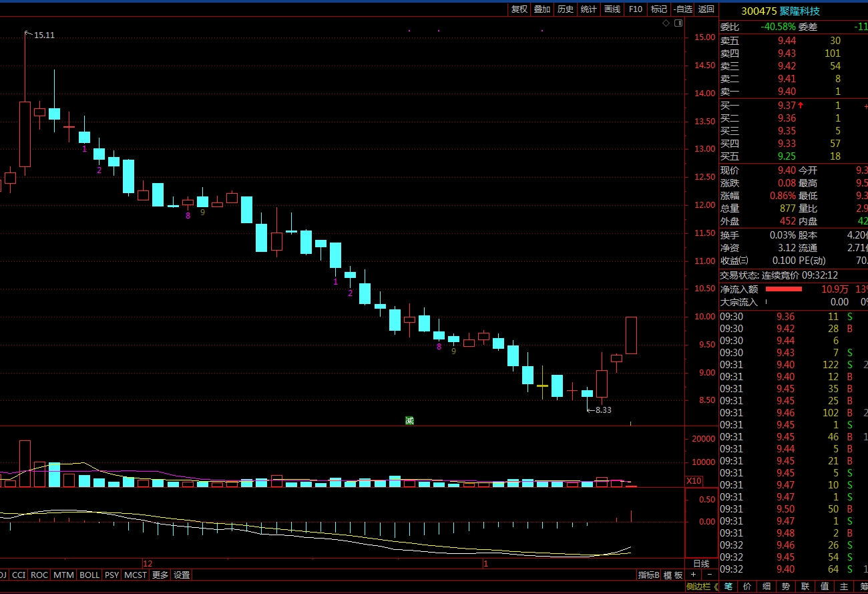Switch to the MCST indicator
The width and height of the screenshot is (868, 594).
coord(136,575)
